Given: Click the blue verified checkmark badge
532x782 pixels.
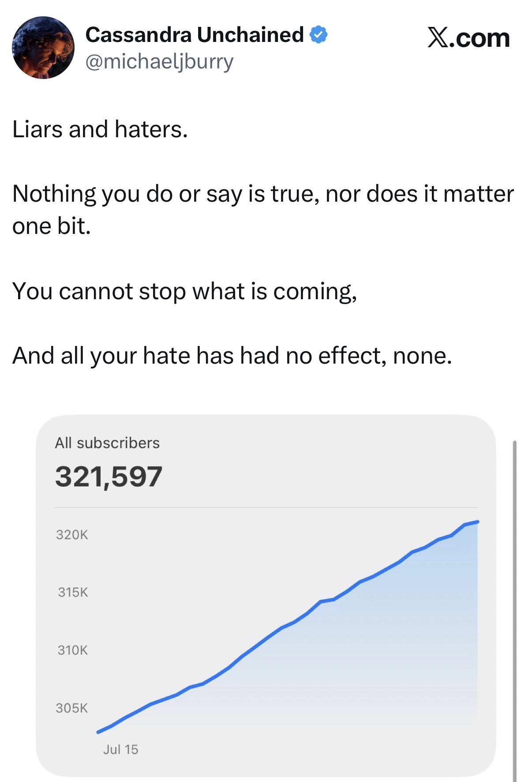Looking at the screenshot, I should tap(318, 34).
